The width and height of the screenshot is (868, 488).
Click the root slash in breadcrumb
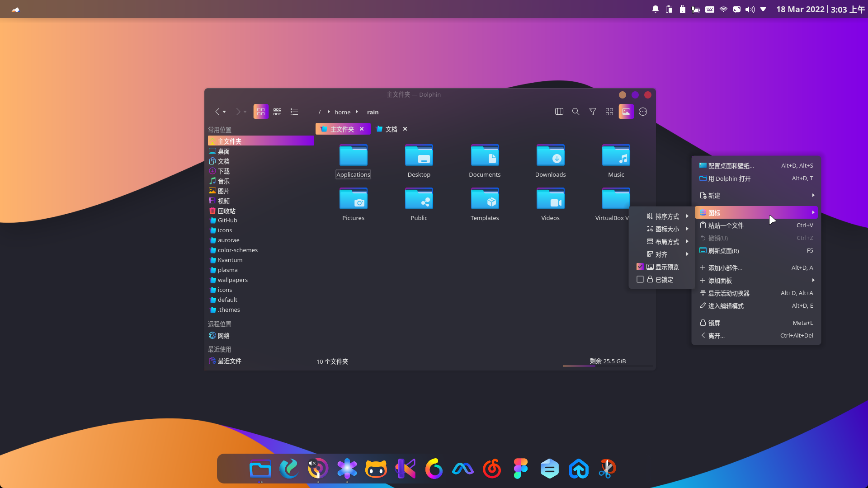pyautogui.click(x=320, y=112)
